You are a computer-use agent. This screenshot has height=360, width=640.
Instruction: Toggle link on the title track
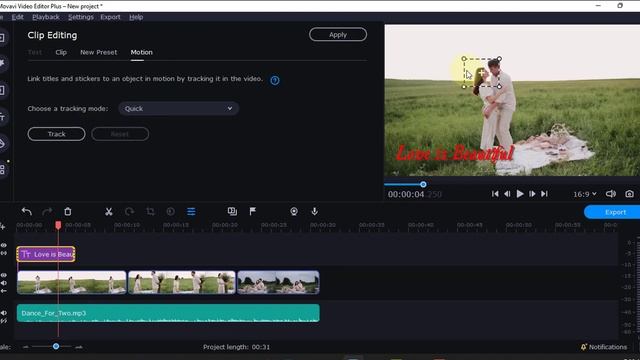pyautogui.click(x=4, y=253)
